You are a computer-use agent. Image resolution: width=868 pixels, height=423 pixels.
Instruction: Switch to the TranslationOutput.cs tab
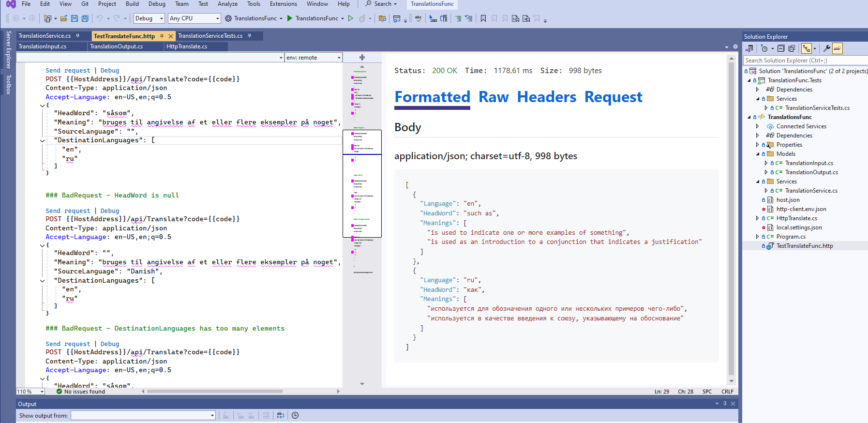[x=117, y=46]
